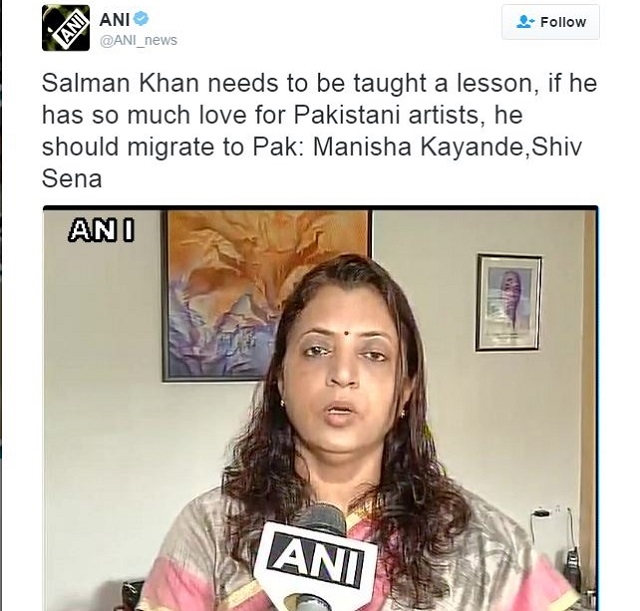Click the phrase "Pakistani artists" in the tweet
This screenshot has width=640, height=611.
coord(386,115)
